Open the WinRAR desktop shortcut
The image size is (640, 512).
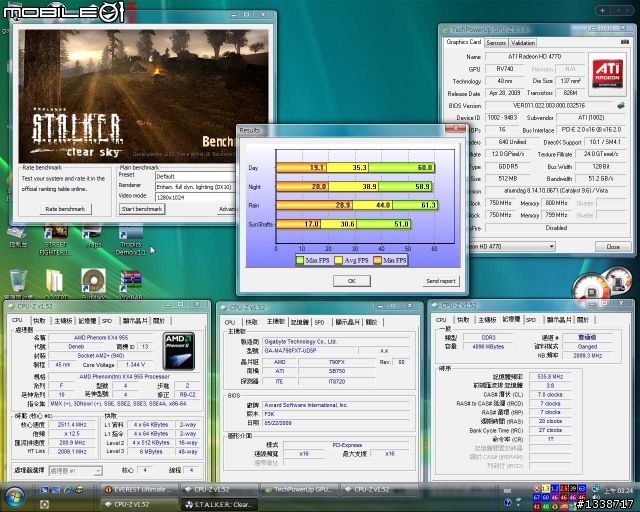coord(131,282)
